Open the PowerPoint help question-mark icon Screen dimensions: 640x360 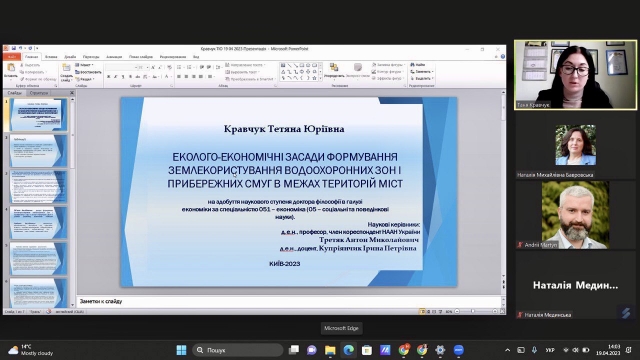503,56
